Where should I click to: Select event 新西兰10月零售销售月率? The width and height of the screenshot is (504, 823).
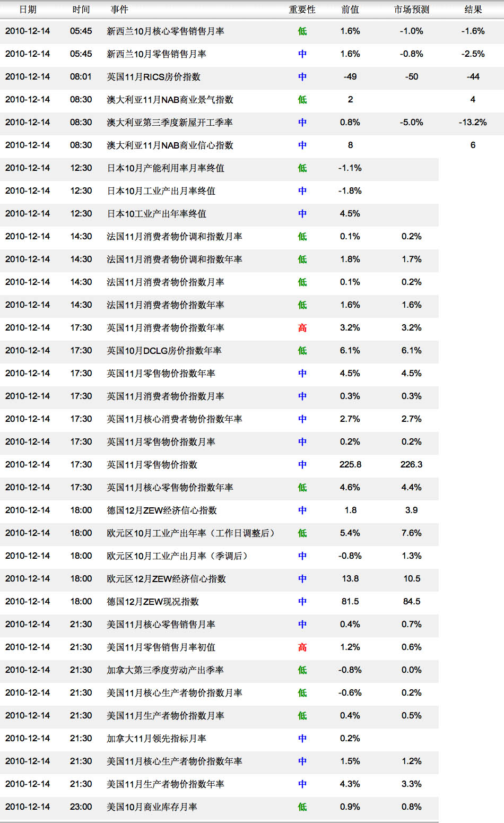pyautogui.click(x=157, y=54)
